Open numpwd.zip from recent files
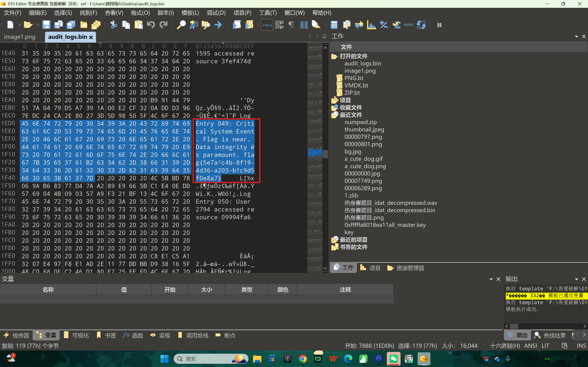Viewport: 588px width, 367px height. 360,122
